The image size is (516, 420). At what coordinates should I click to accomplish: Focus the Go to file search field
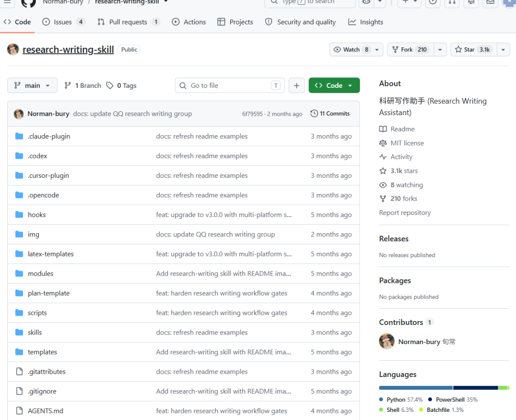[230, 86]
